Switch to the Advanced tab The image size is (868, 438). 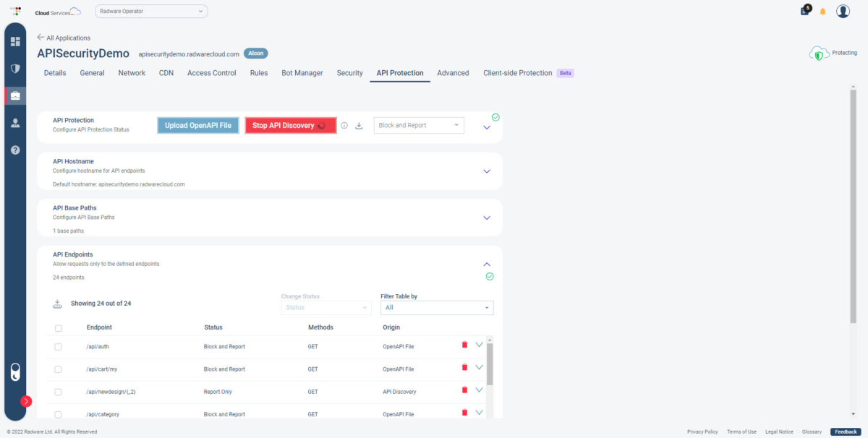click(x=453, y=73)
